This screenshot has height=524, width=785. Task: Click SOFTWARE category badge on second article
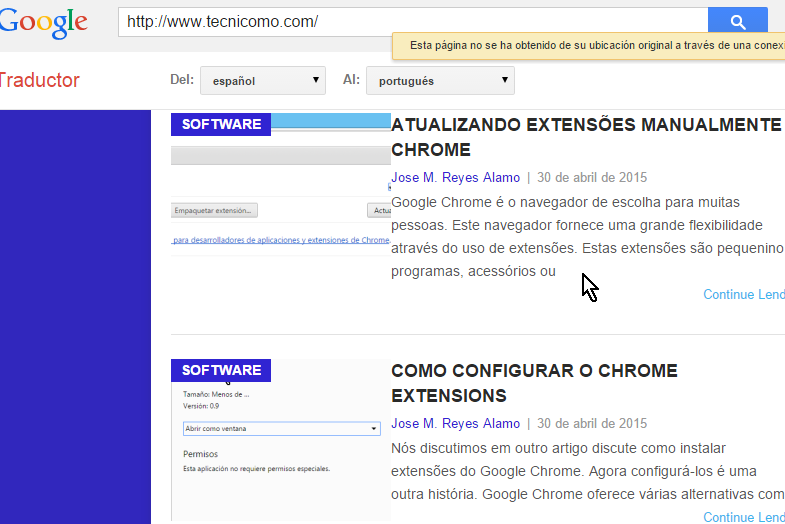point(221,370)
